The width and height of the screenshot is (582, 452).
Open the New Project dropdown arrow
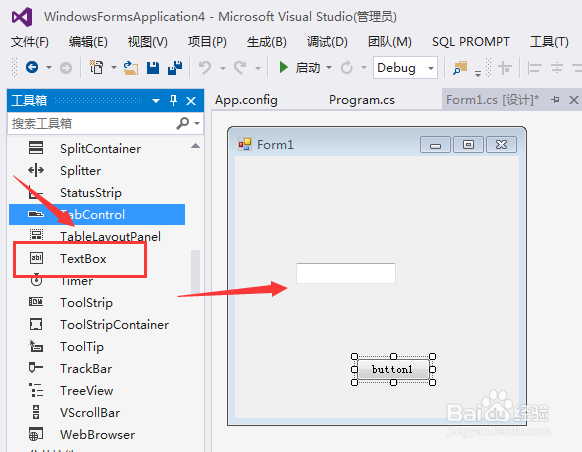(x=114, y=68)
